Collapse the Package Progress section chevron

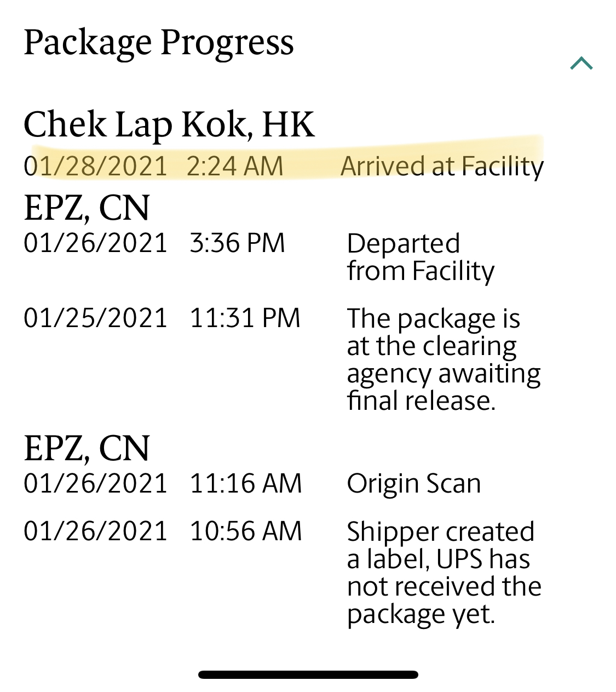581,64
